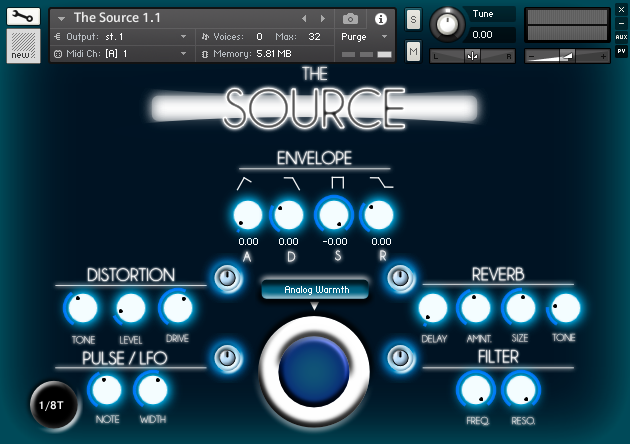Go to the next instrument preset arrow
The width and height of the screenshot is (630, 444).
[322, 18]
